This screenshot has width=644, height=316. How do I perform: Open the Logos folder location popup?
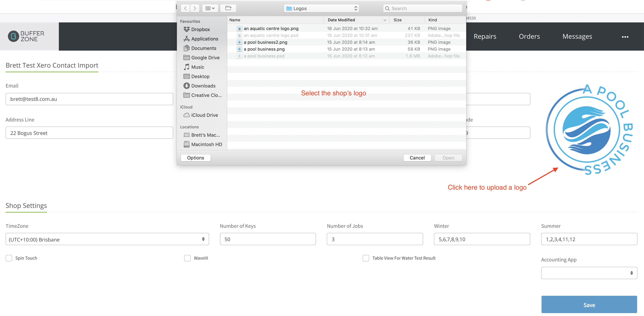[321, 8]
